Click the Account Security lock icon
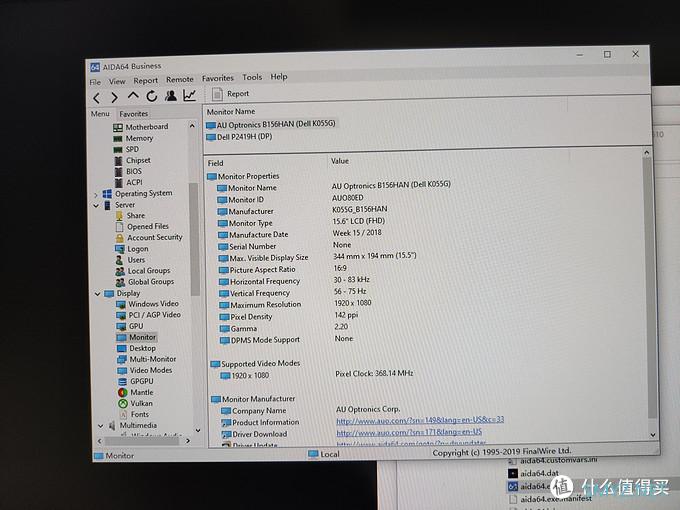The image size is (680, 510). [x=120, y=238]
